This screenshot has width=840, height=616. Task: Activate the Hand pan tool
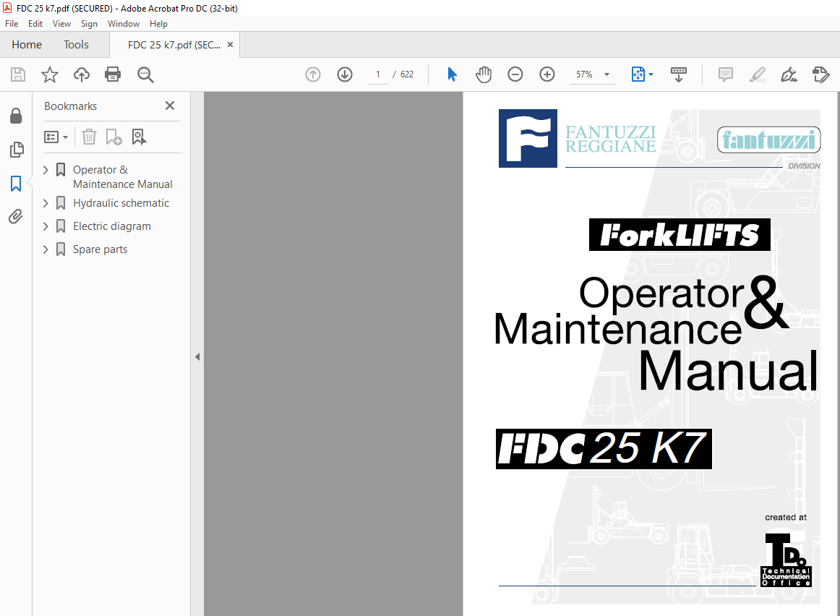483,74
